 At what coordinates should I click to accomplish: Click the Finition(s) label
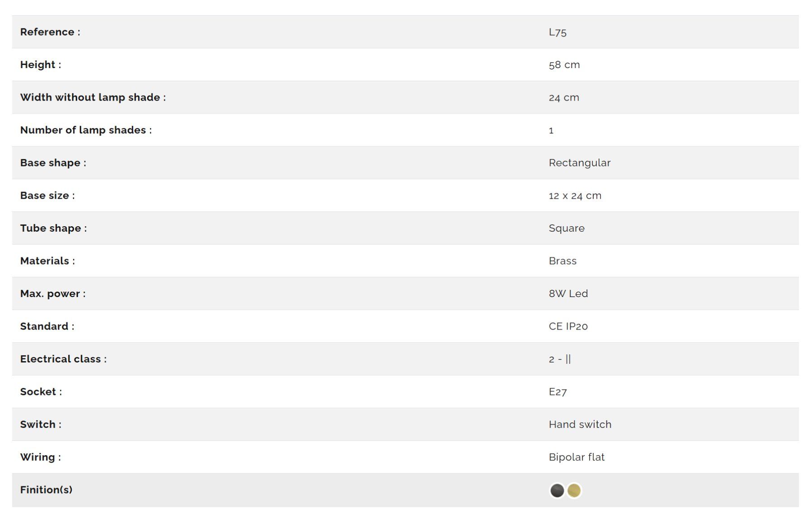click(46, 490)
